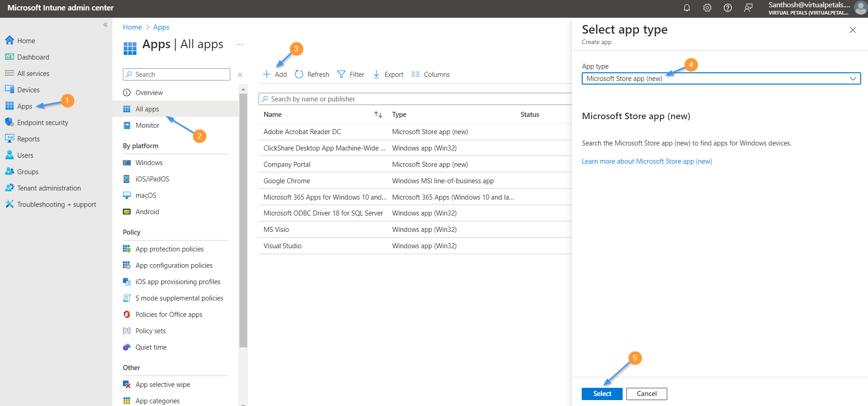The height and width of the screenshot is (406, 868).
Task: Open Dashboard in left navigation
Action: [33, 57]
